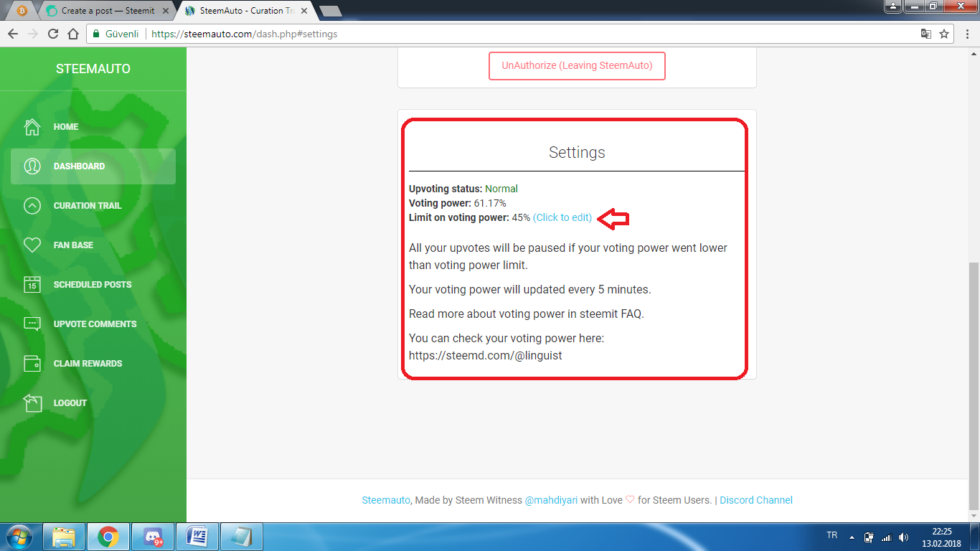Open SCHEDULED POSTS menu item

coord(93,285)
